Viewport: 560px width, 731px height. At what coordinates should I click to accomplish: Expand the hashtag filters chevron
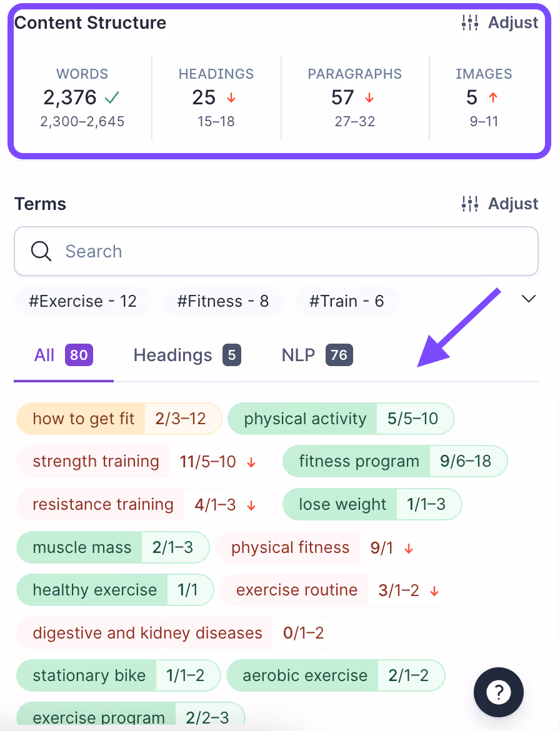(x=528, y=299)
